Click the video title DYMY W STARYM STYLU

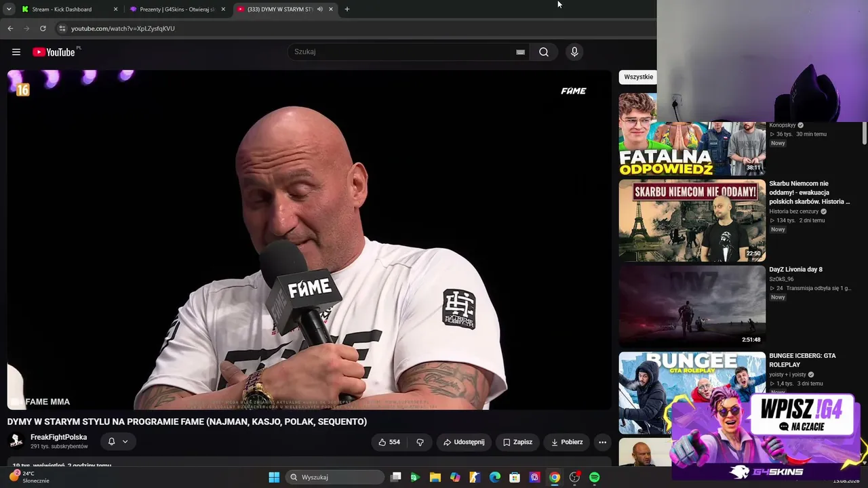187,422
